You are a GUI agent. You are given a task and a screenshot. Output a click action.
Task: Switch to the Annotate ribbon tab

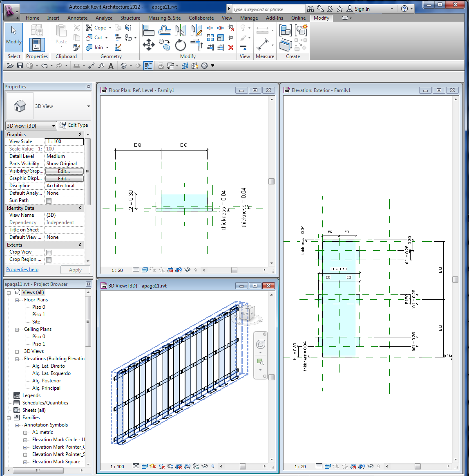coord(77,18)
